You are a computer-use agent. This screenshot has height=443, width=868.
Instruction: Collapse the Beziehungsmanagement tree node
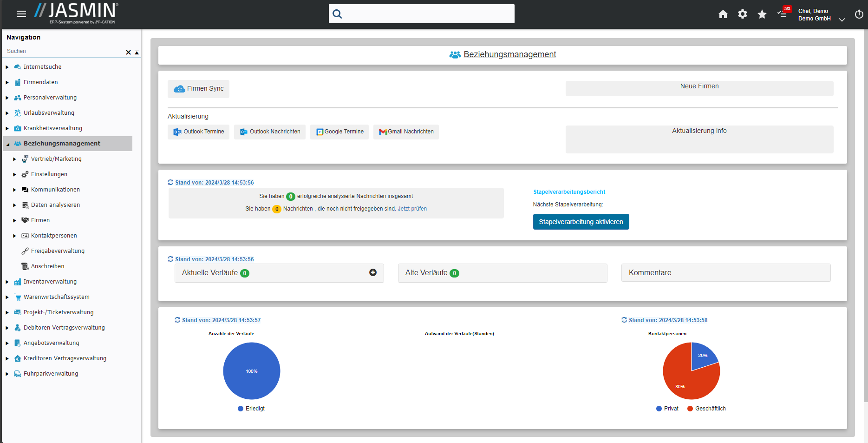pyautogui.click(x=7, y=144)
